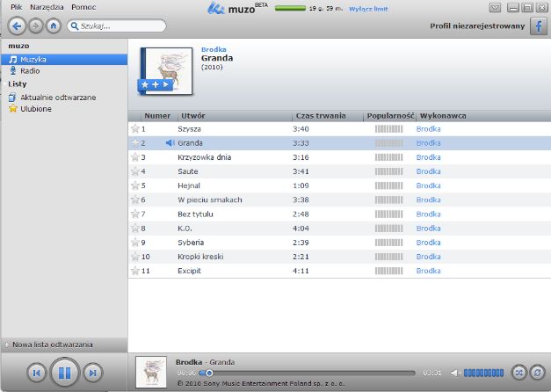Mute the volume speaker icon
The image size is (551, 392).
[x=455, y=373]
